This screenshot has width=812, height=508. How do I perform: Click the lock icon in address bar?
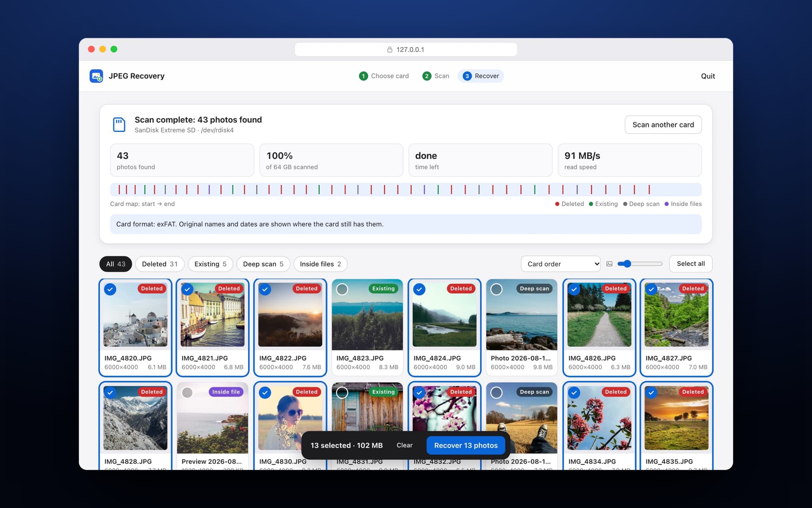pyautogui.click(x=390, y=50)
